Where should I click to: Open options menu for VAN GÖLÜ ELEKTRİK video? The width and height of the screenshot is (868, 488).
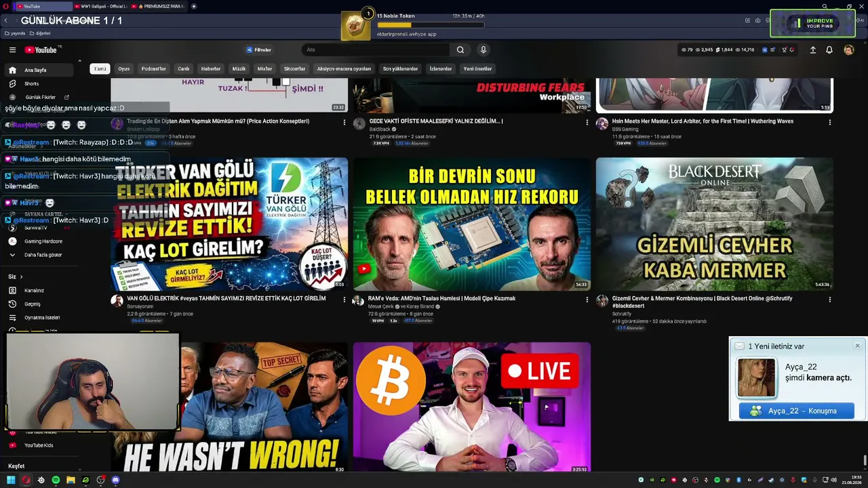coord(344,300)
